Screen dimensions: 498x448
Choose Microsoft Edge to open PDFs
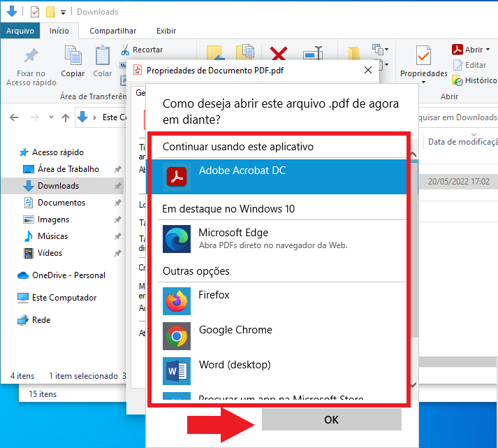tap(279, 239)
